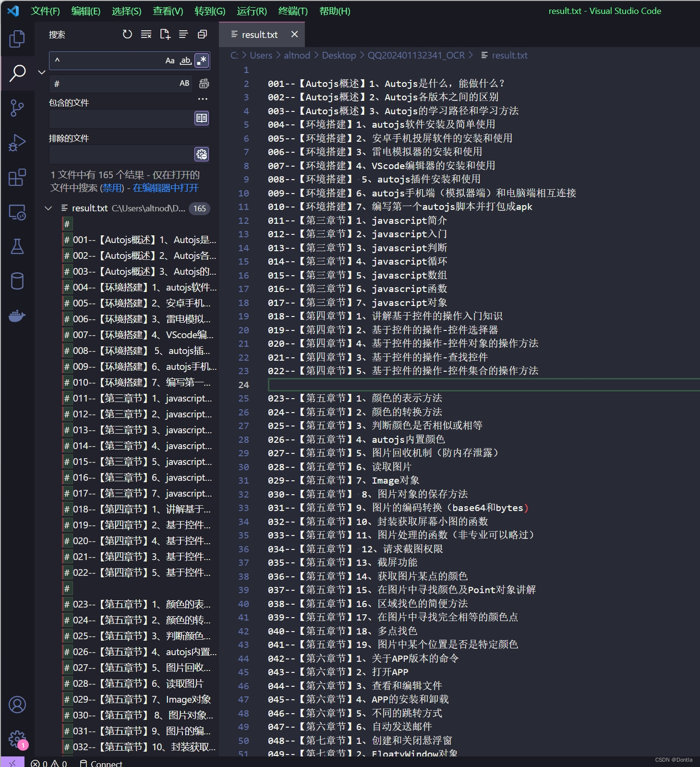The image size is (700, 767).
Task: Click altnod breadcrumb segment
Action: coord(297,55)
